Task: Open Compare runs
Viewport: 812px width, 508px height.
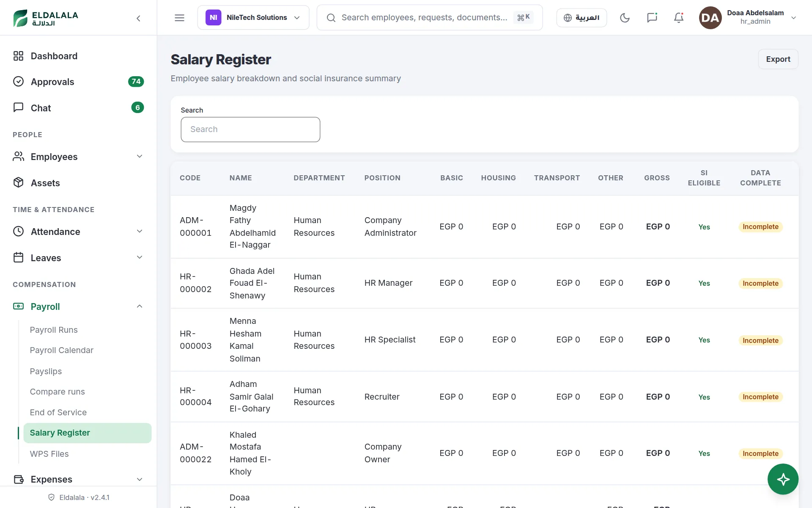Action: [57, 392]
